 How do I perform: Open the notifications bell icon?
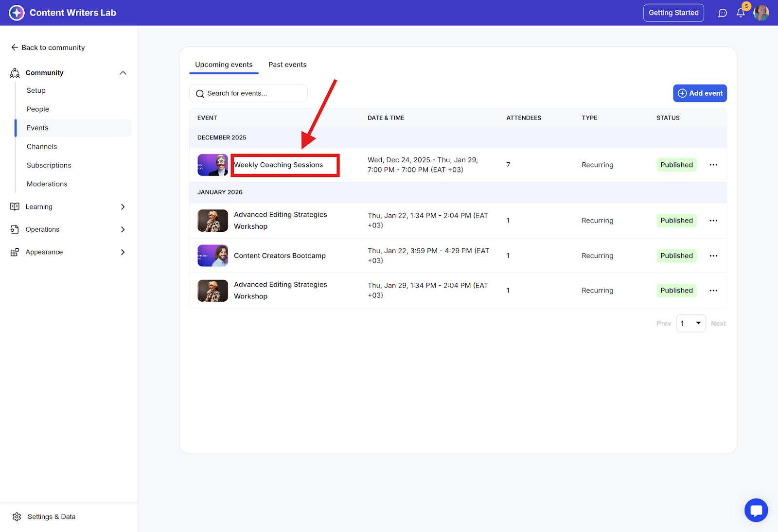(740, 13)
